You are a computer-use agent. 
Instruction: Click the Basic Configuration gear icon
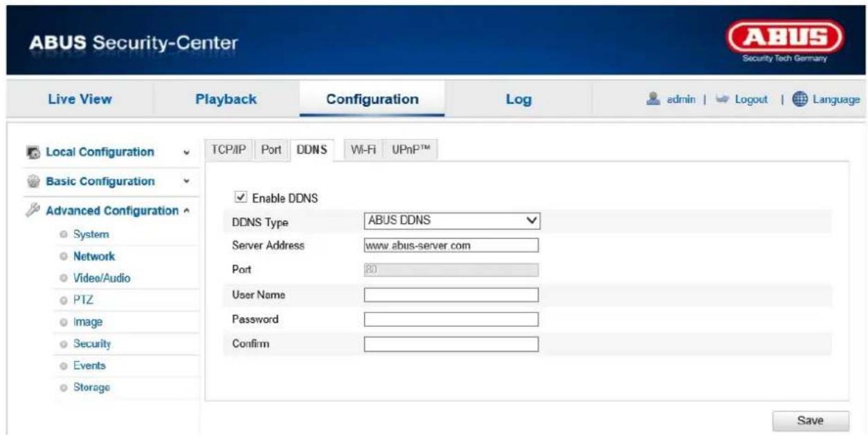pyautogui.click(x=34, y=182)
